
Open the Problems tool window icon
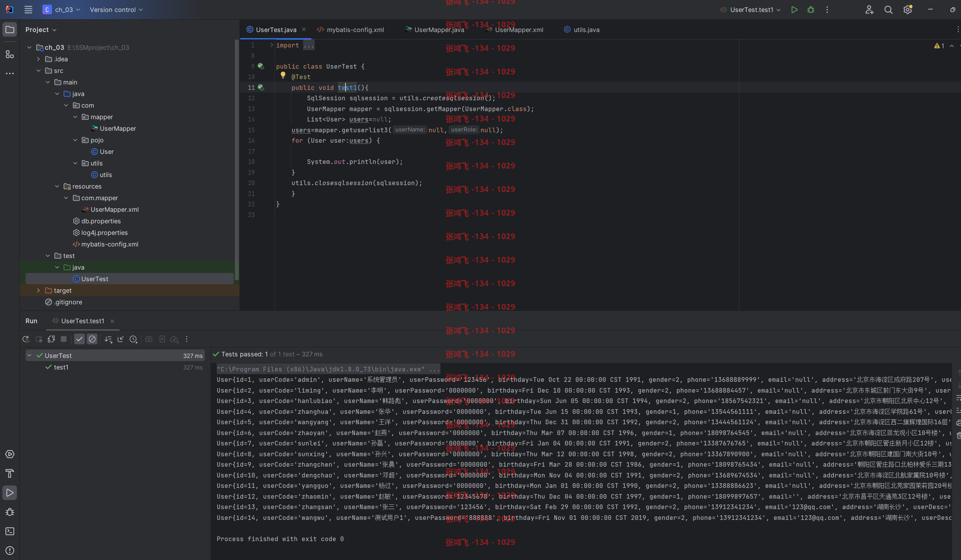(x=10, y=551)
